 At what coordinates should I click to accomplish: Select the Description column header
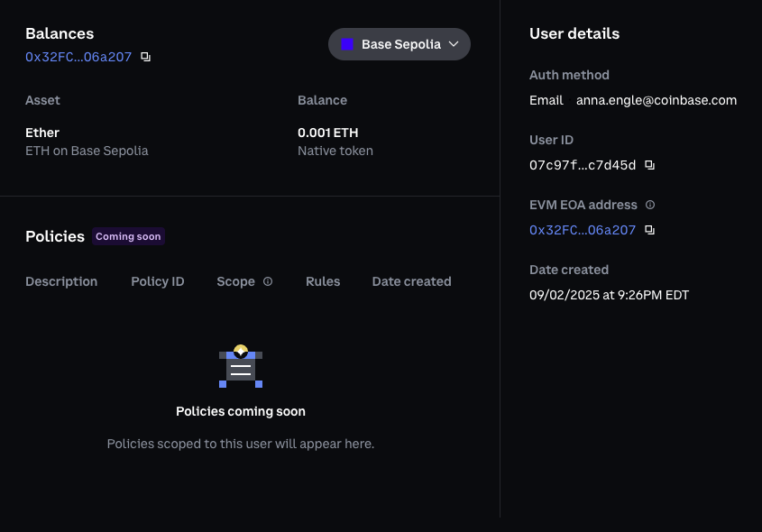pyautogui.click(x=61, y=281)
